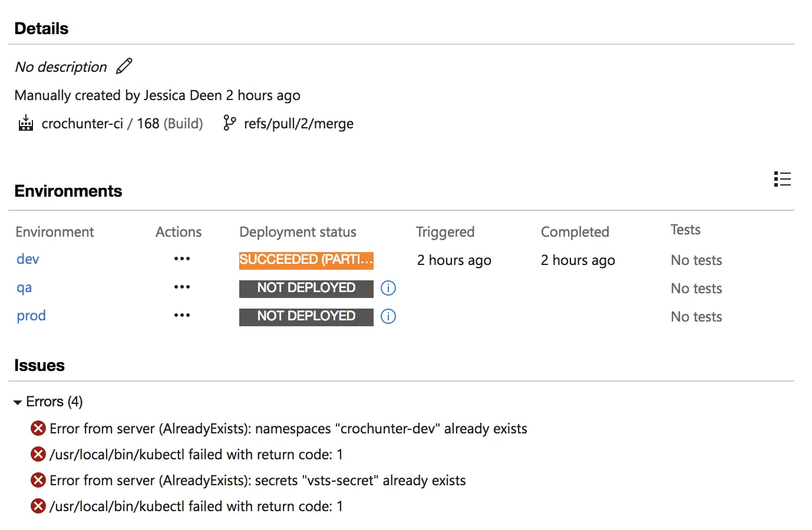812x530 pixels.
Task: Show info for qa not deployed status
Action: click(x=388, y=288)
